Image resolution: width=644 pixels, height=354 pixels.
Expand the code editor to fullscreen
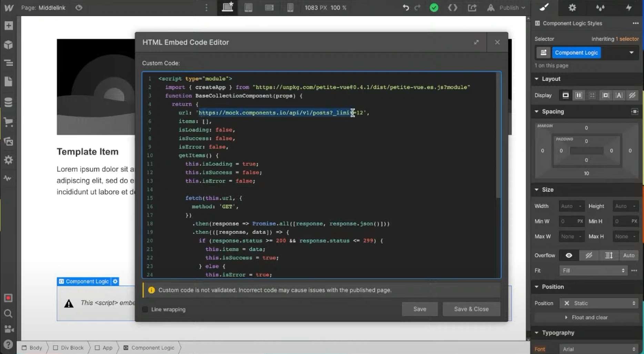476,42
